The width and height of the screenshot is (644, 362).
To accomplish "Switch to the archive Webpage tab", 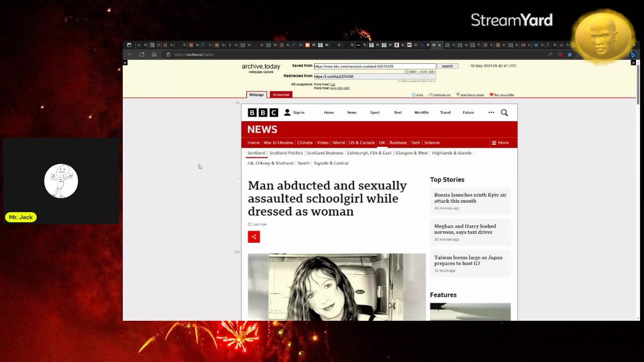I will 257,95.
